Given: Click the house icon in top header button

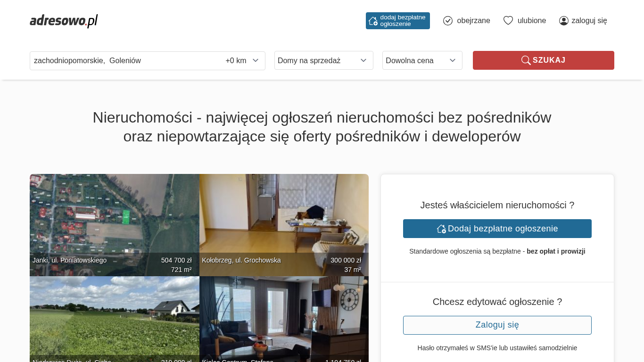Looking at the screenshot, I should click(373, 21).
